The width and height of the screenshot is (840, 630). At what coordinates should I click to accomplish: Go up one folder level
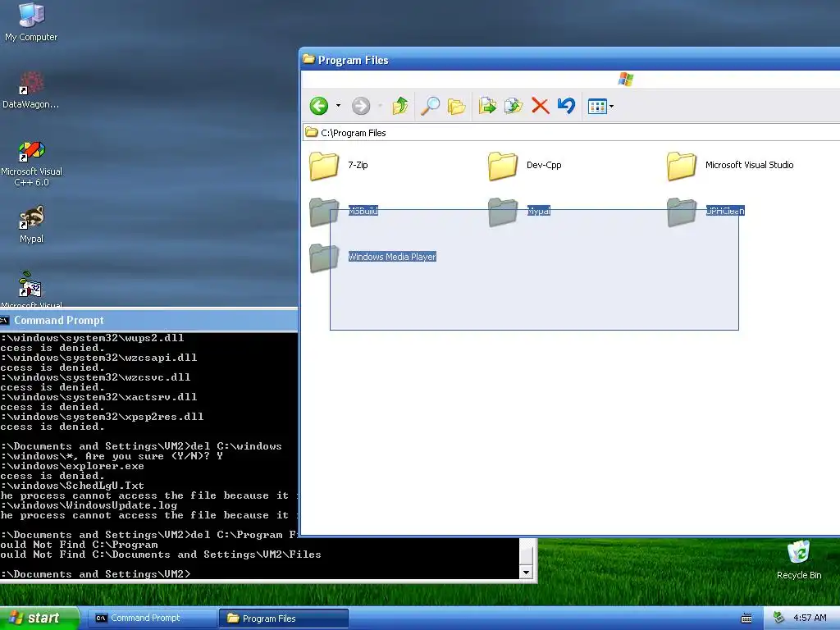[400, 106]
